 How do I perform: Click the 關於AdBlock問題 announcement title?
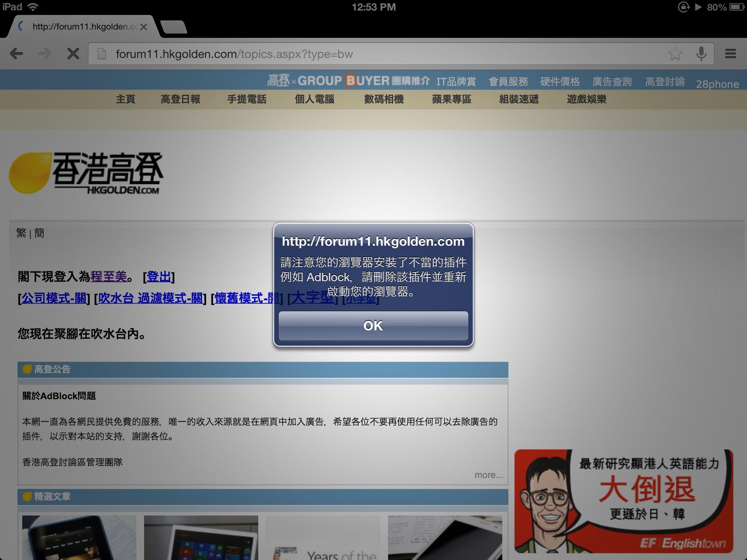click(x=59, y=396)
